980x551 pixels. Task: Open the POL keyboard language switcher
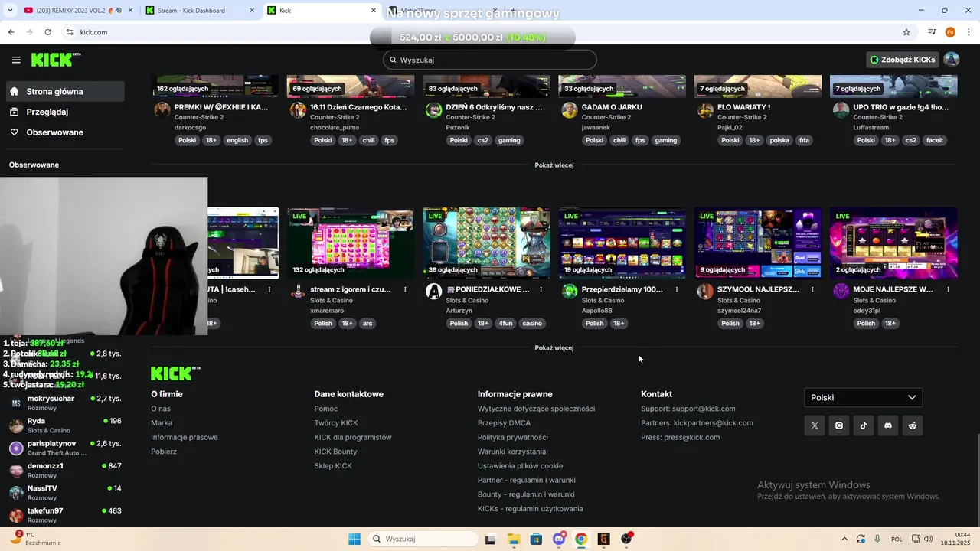[x=897, y=539]
